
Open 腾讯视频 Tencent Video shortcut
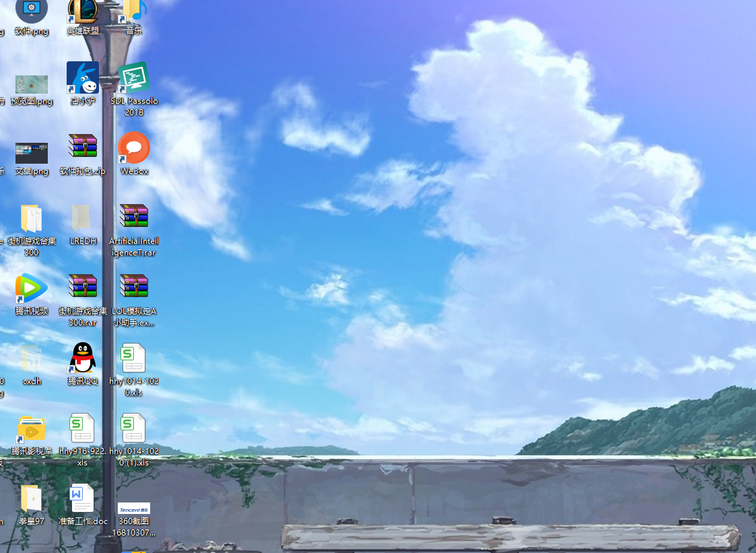tap(32, 288)
